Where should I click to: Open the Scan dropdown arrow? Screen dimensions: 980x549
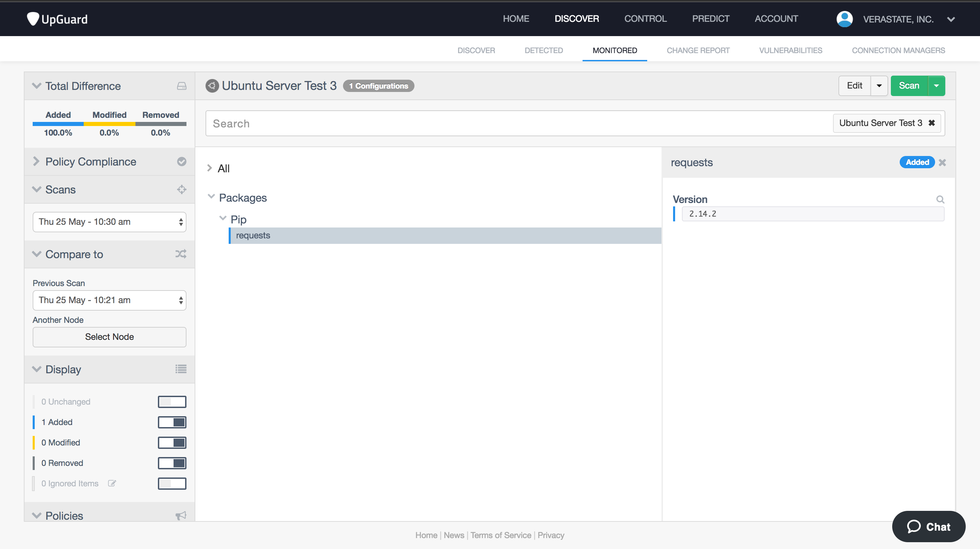pyautogui.click(x=936, y=86)
